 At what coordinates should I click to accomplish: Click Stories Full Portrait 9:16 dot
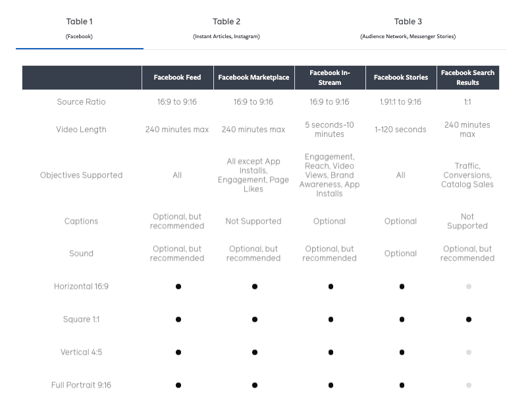(x=402, y=386)
